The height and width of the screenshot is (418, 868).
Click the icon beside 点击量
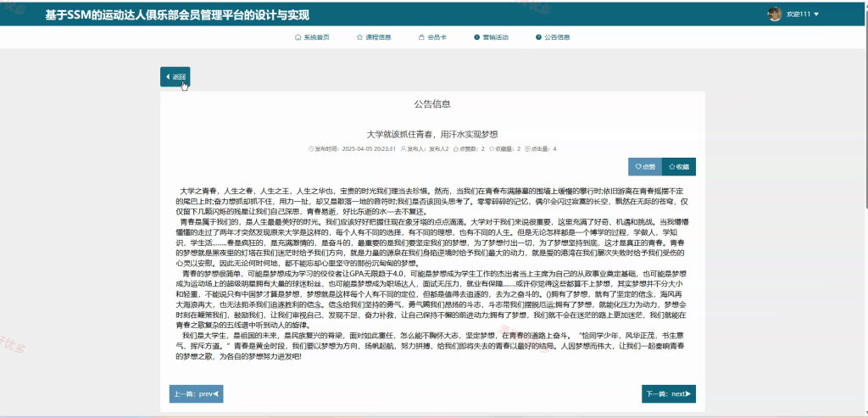click(x=527, y=149)
